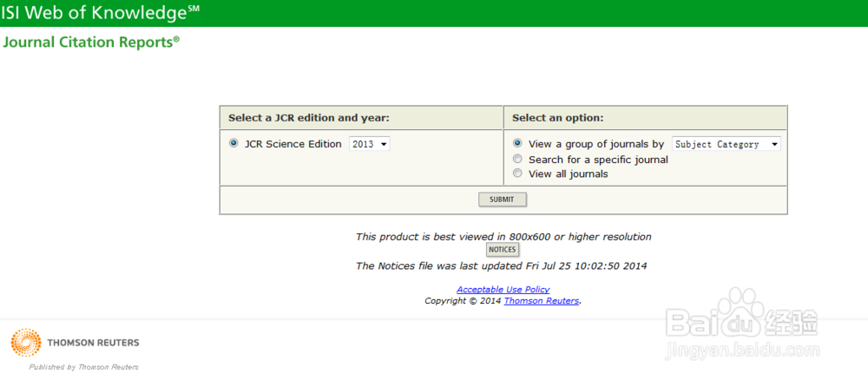This screenshot has height=380, width=868.
Task: Choose the 'View all journals' radio button
Action: [517, 174]
